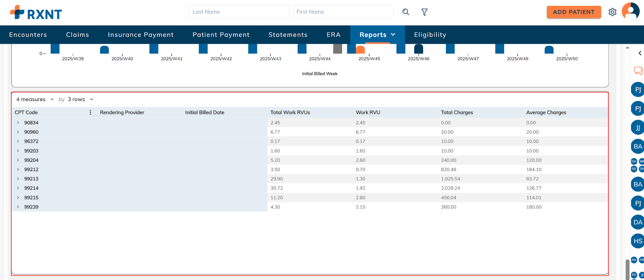Click the ADD PATIENT button
644x280 pixels.
tap(574, 12)
